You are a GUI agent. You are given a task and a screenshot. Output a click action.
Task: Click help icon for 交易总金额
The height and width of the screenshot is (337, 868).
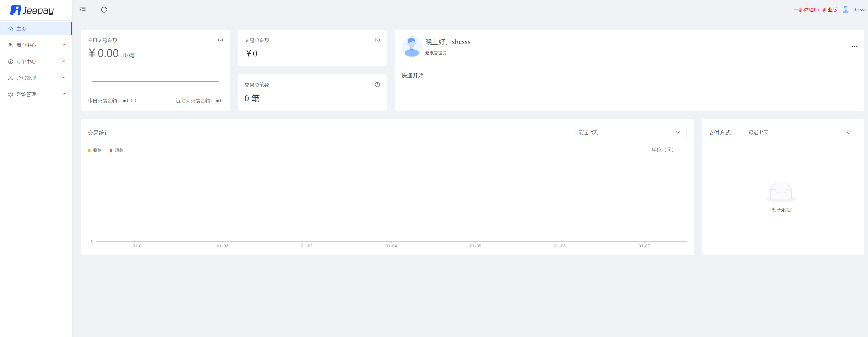(377, 40)
